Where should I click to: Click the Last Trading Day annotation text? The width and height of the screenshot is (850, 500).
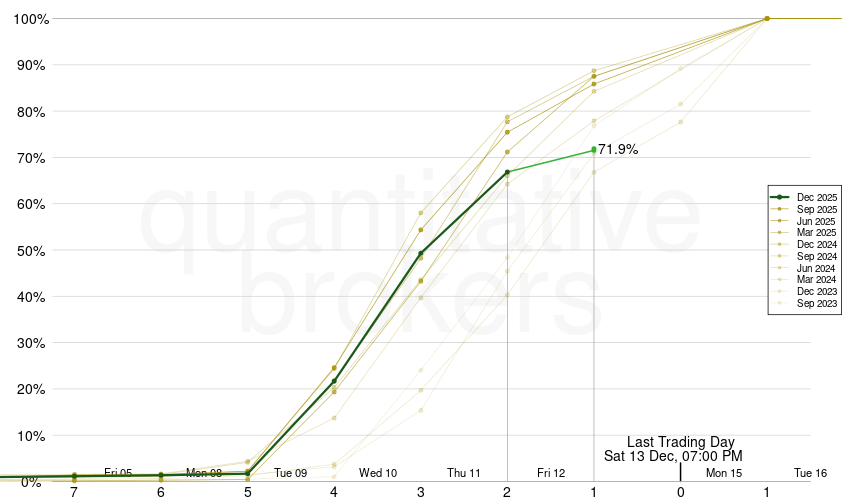(680, 442)
